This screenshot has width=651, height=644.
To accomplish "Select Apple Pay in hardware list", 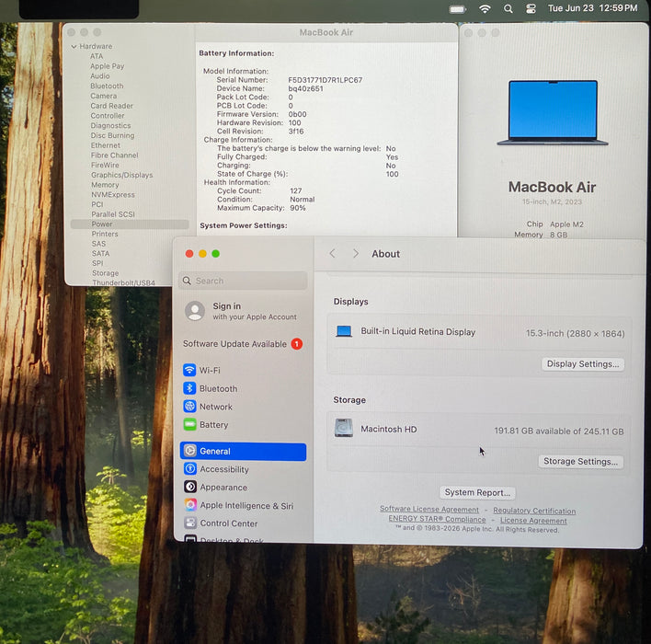I will pyautogui.click(x=107, y=66).
